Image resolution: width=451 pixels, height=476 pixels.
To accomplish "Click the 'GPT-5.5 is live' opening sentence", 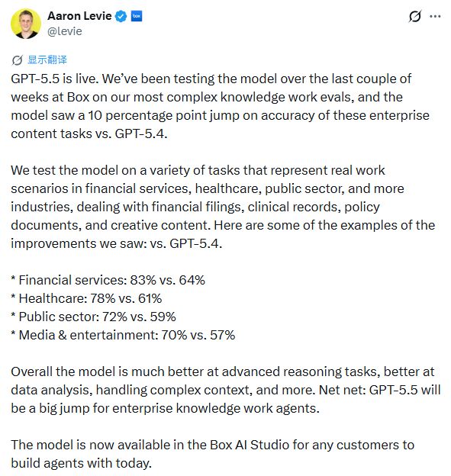I will 55,79.
